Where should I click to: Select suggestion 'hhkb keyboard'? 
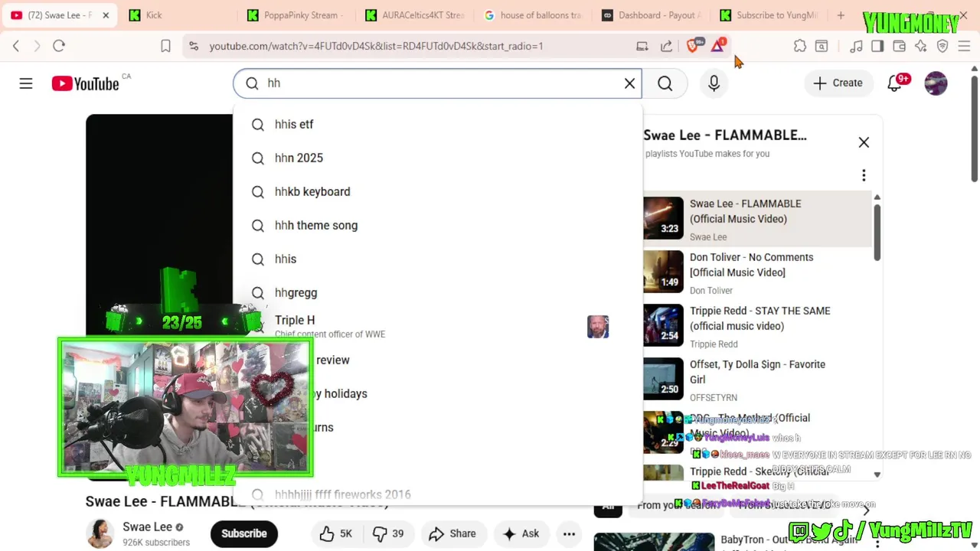point(437,192)
